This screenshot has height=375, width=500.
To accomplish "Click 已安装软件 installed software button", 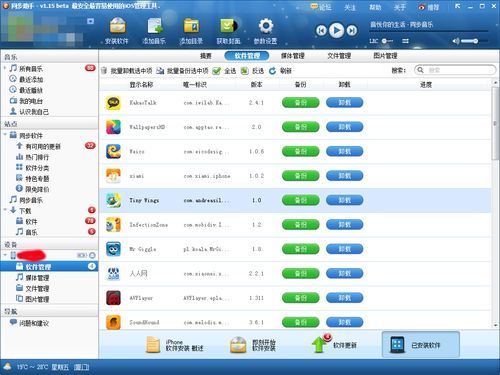I will (x=421, y=345).
